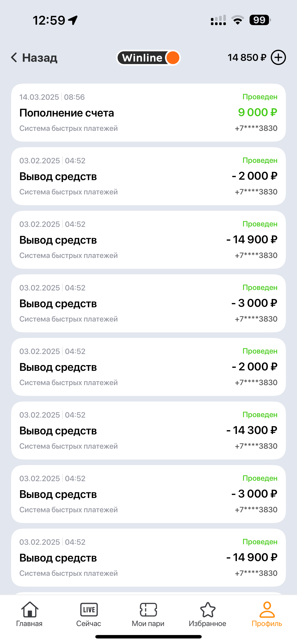This screenshot has height=644, width=297.
Task: Open Мои пари ticket icon
Action: [148, 609]
